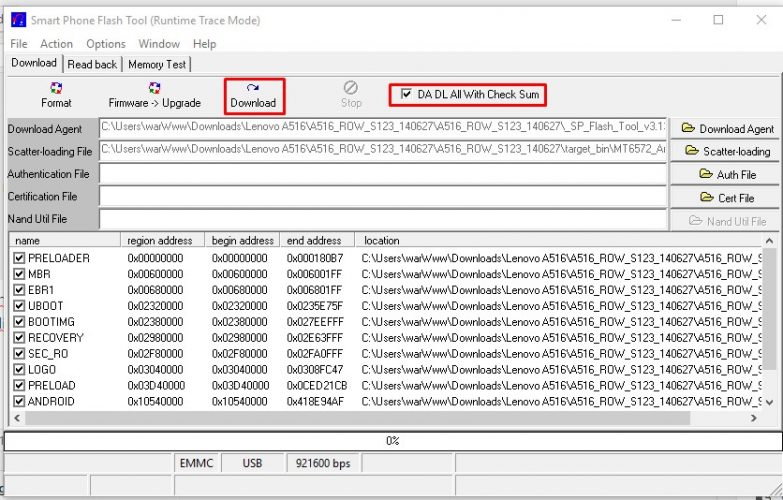Uncheck the UBOOT partition checkbox
Viewport: 783px width, 500px height.
[x=19, y=306]
